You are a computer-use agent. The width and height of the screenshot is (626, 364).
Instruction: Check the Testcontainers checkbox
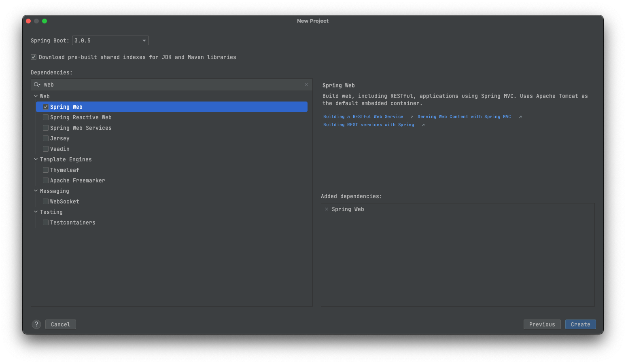point(46,222)
